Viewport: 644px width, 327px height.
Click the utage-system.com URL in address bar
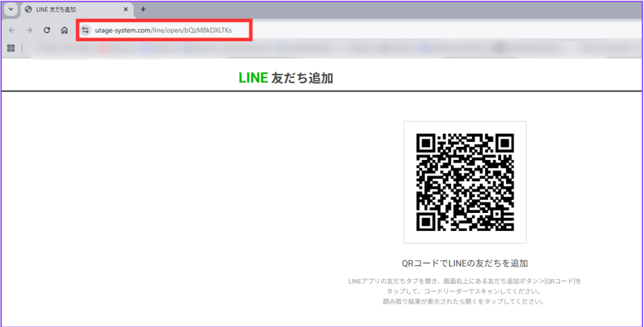click(x=163, y=30)
